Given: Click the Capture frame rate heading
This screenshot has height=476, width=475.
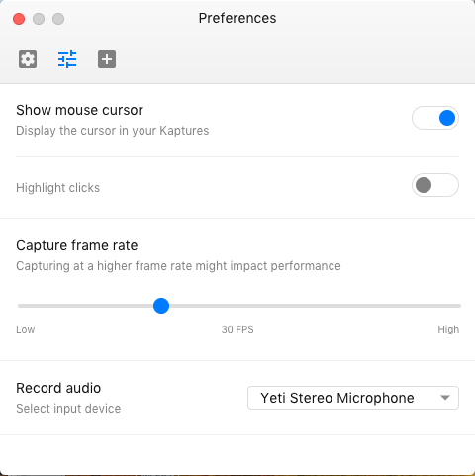Looking at the screenshot, I should [77, 245].
